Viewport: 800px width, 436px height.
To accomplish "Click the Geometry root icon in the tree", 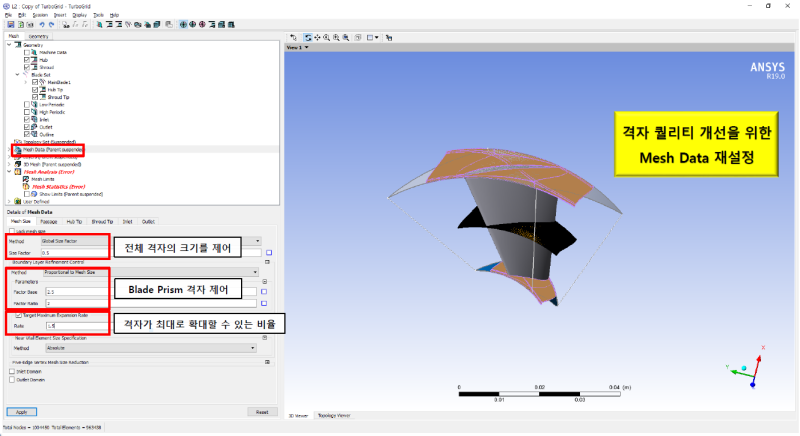I will (18, 45).
